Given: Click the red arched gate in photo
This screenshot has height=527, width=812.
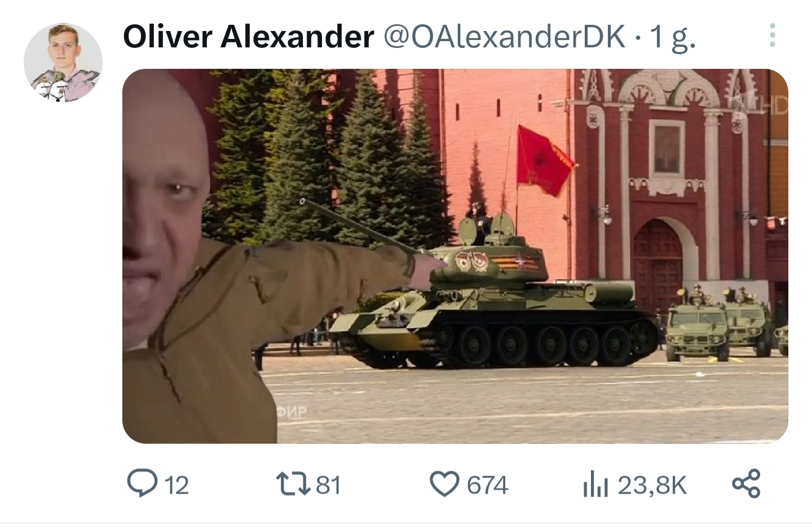Looking at the screenshot, I should [x=659, y=265].
